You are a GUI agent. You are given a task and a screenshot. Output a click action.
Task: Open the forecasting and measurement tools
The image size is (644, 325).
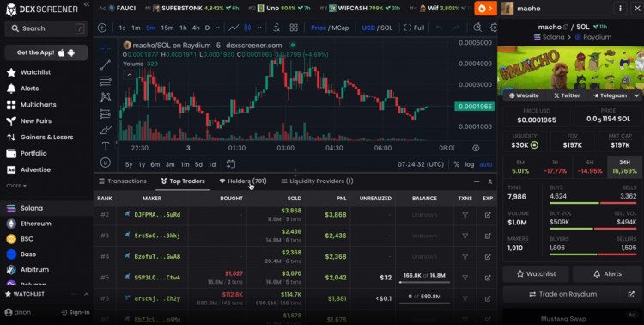click(106, 113)
